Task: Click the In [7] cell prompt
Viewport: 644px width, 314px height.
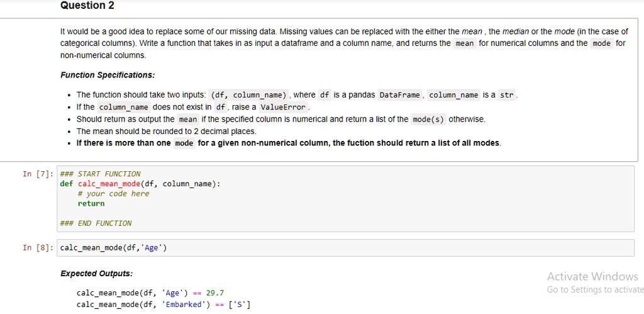Action: pos(37,174)
